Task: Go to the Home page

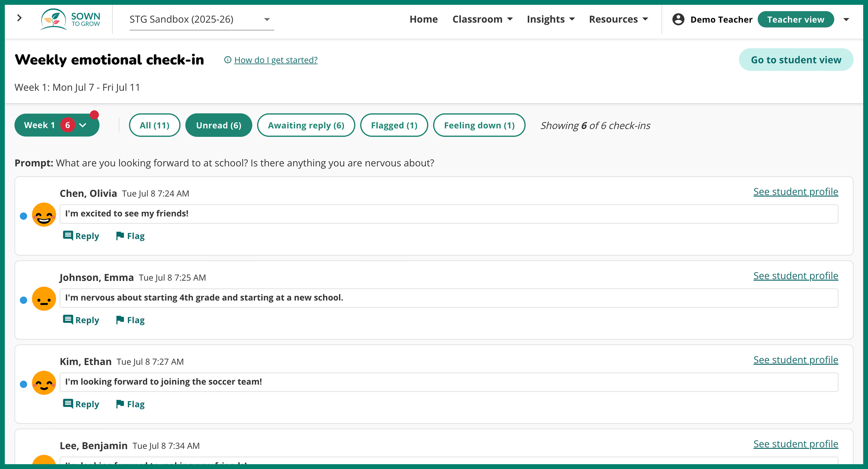Action: pyautogui.click(x=424, y=19)
